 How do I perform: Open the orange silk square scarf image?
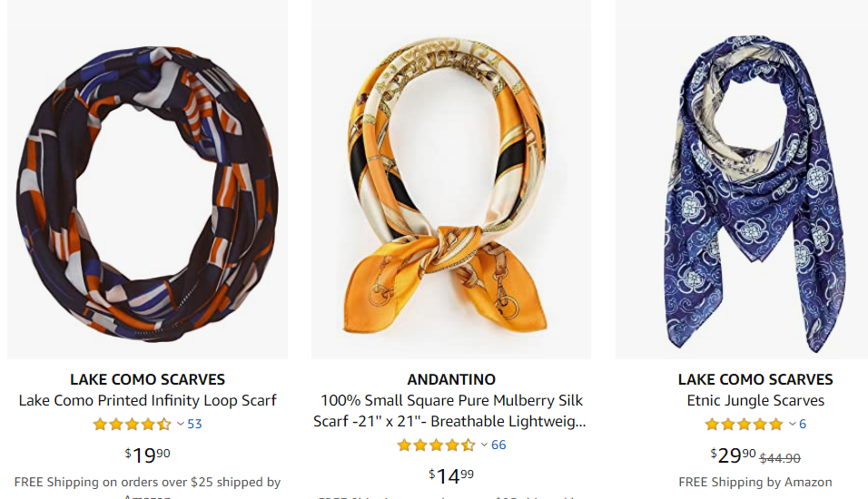(x=451, y=180)
